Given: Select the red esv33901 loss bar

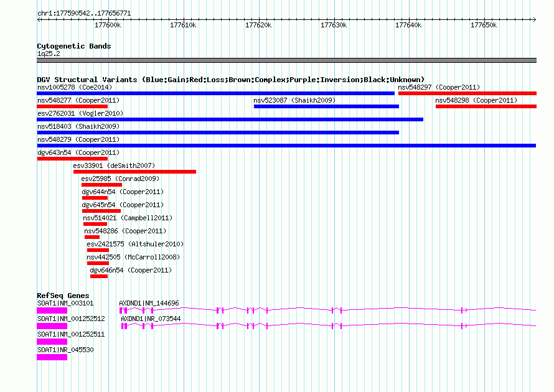Looking at the screenshot, I should [x=134, y=172].
